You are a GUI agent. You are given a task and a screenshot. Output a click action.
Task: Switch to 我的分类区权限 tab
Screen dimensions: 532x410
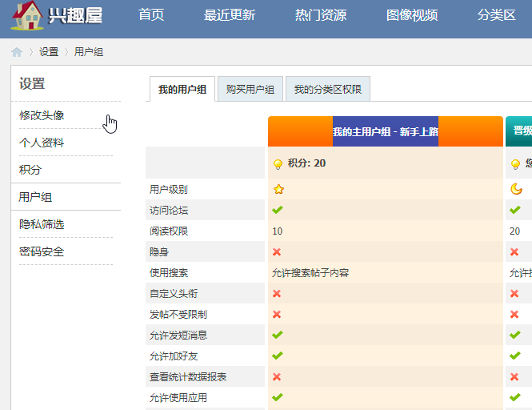click(328, 90)
